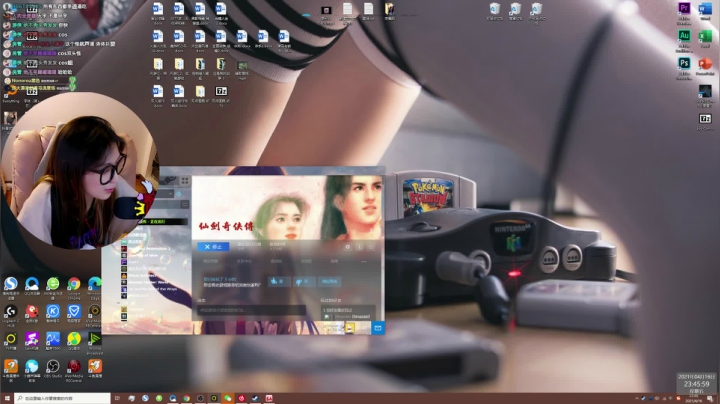Open 360 browser green desktop shortcut

point(53,287)
